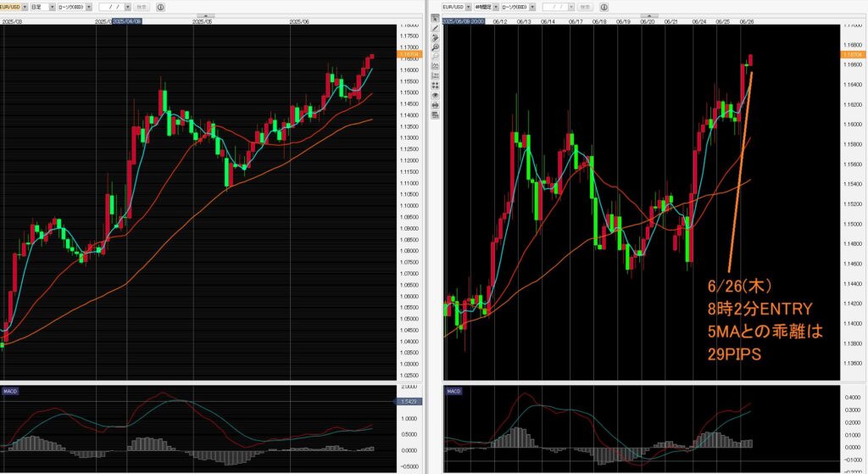Click the 検索 search button on left chart
The width and height of the screenshot is (868, 474).
pos(140,7)
